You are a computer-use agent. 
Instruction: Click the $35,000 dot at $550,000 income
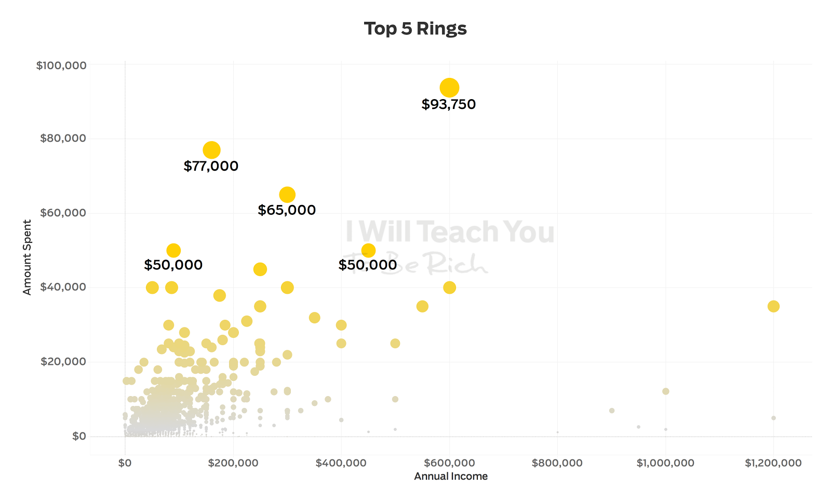pos(422,306)
